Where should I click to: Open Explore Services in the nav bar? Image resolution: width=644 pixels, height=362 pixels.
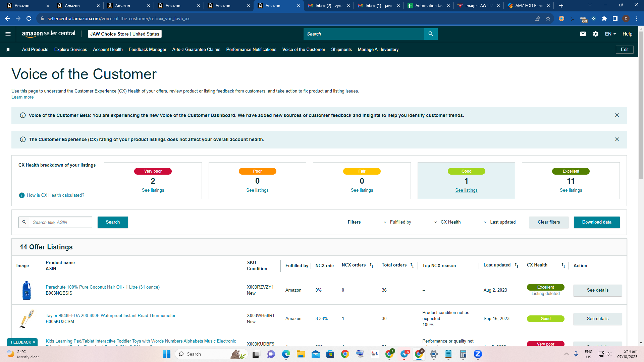(70, 50)
